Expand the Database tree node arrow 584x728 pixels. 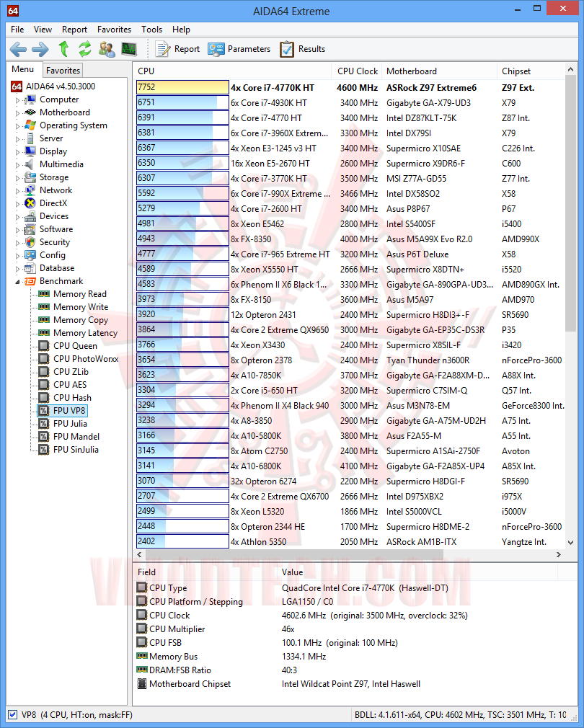17,269
